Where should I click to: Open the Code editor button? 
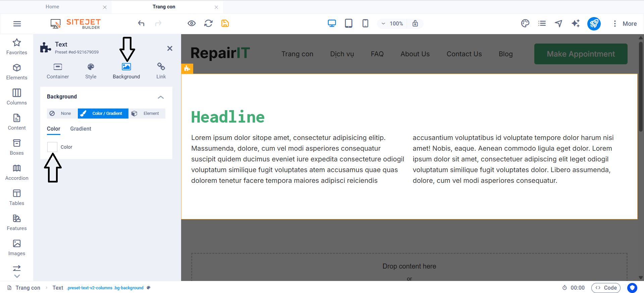coord(606,288)
